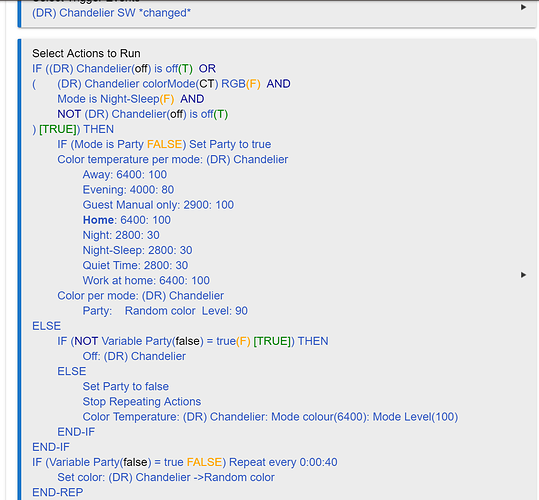Click the END-REP line
The width and height of the screenshot is (539, 500).
click(x=57, y=492)
